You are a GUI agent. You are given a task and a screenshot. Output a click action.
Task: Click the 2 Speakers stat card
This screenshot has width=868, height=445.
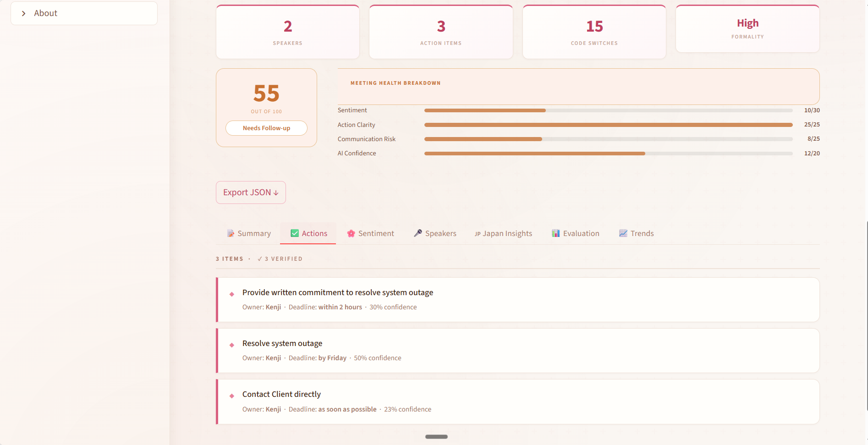288,32
